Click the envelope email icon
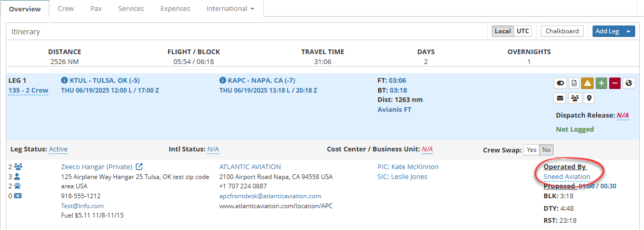Image resolution: width=644 pixels, height=230 pixels. tap(560, 97)
